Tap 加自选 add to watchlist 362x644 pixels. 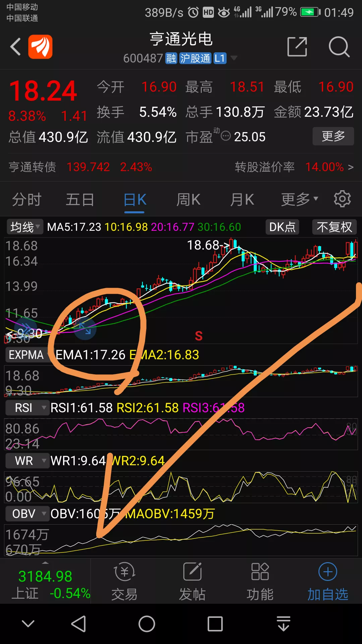click(327, 581)
